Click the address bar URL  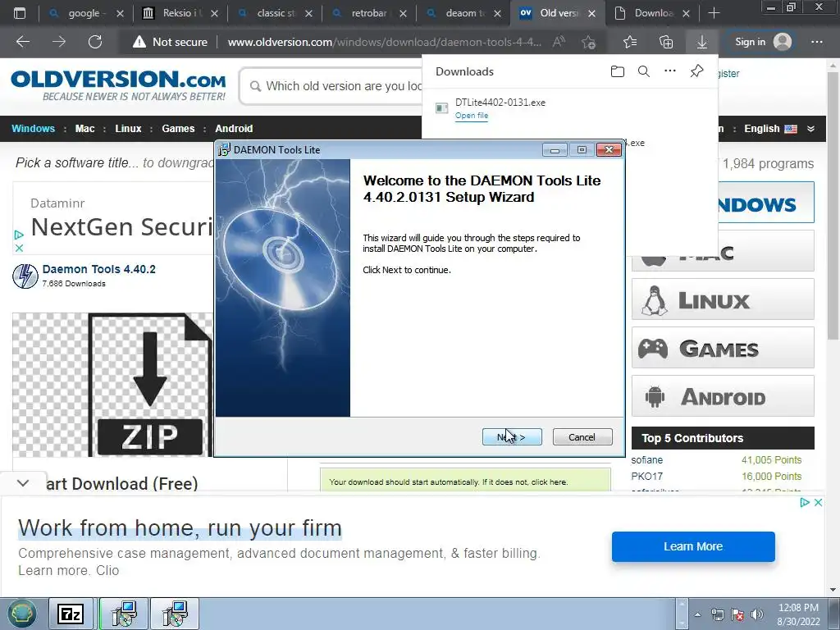(384, 42)
